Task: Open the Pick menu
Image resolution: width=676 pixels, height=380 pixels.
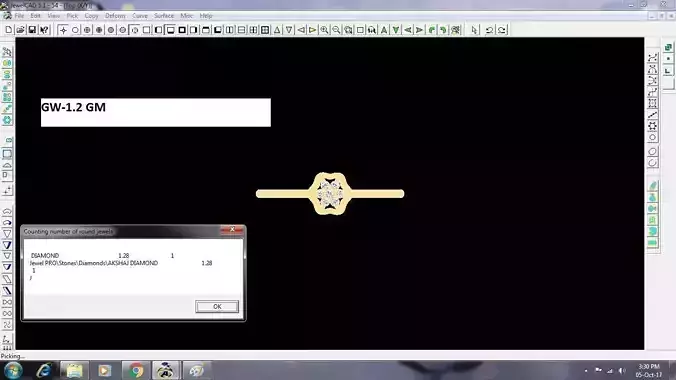Action: pos(72,16)
